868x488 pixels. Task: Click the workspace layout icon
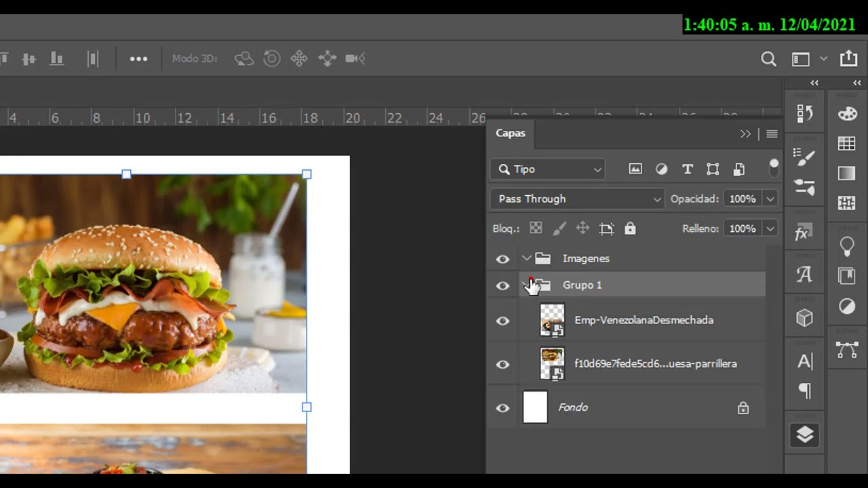point(801,59)
